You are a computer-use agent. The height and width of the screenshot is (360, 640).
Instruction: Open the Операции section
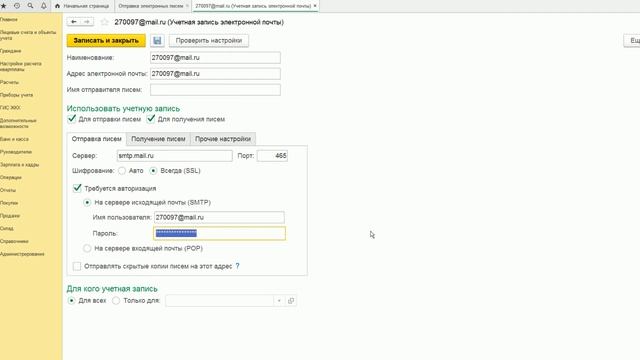[x=11, y=178]
